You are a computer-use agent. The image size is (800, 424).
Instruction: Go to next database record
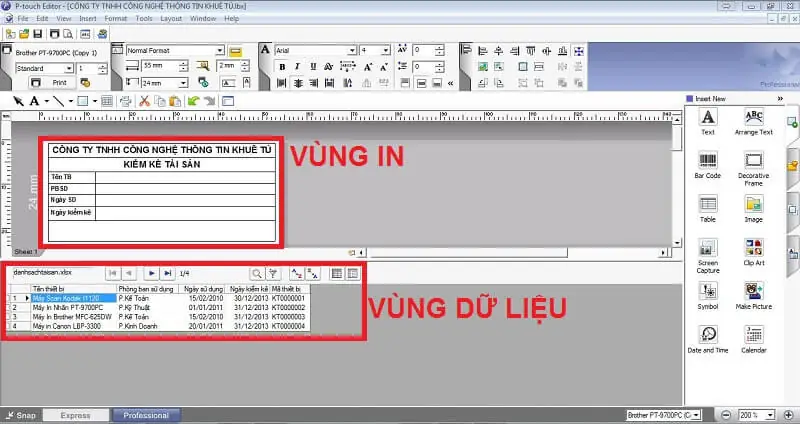pyautogui.click(x=151, y=273)
